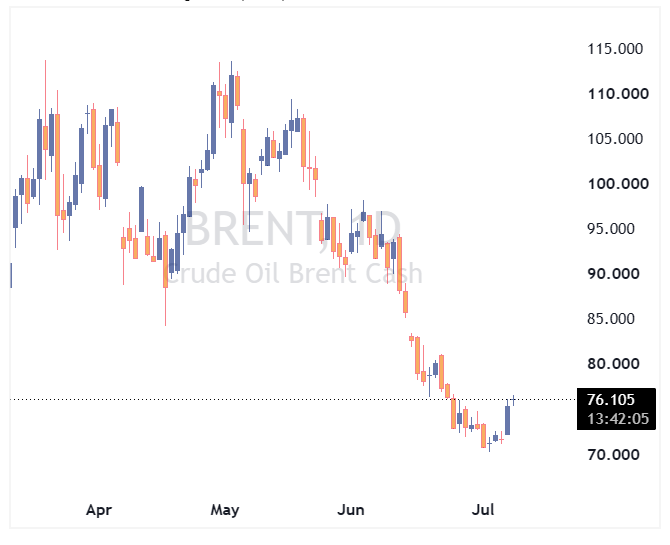
Task: Select the Jul label on time axis
Action: pos(483,510)
